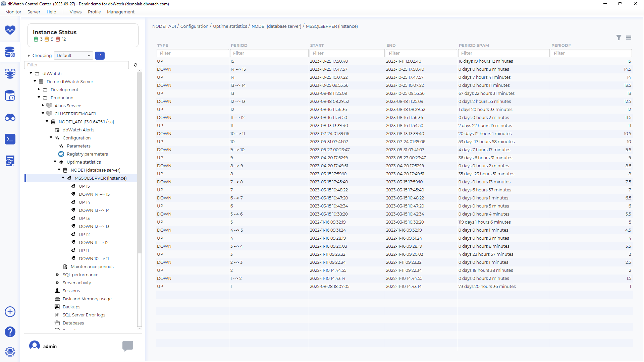The width and height of the screenshot is (644, 362).
Task: Open SQL Server Error logs node
Action: pos(84,315)
